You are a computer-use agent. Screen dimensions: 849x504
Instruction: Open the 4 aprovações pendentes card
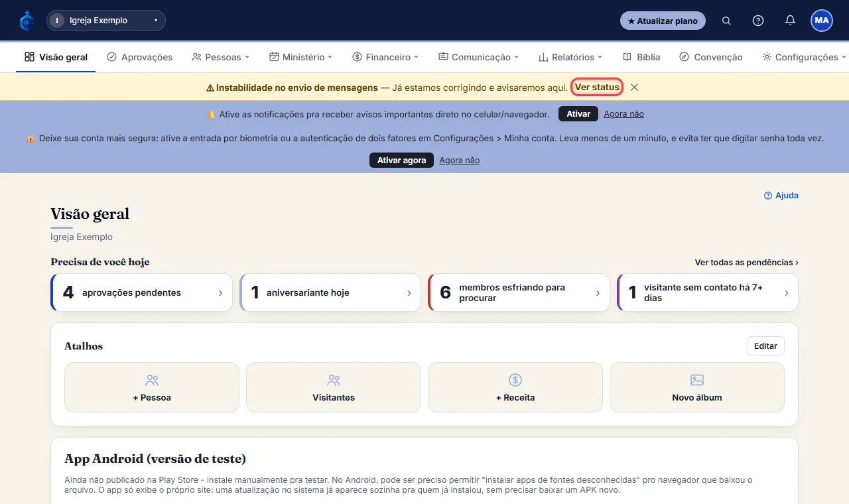pyautogui.click(x=141, y=292)
